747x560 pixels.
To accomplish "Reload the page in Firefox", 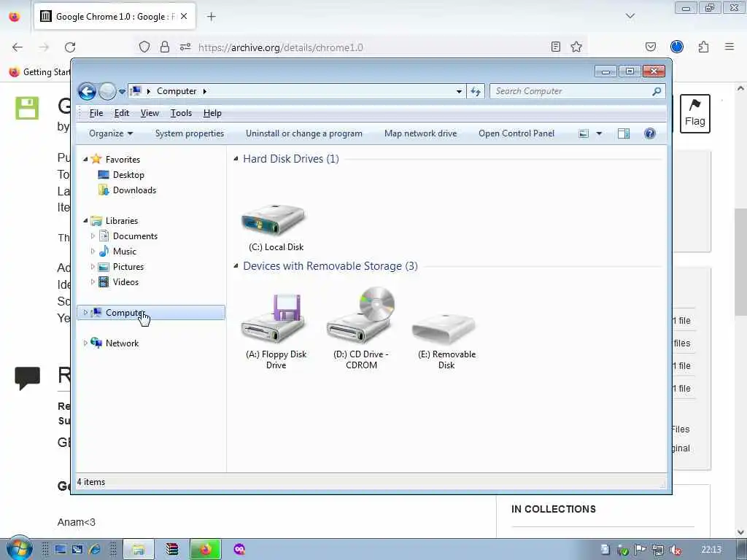I will click(x=70, y=47).
